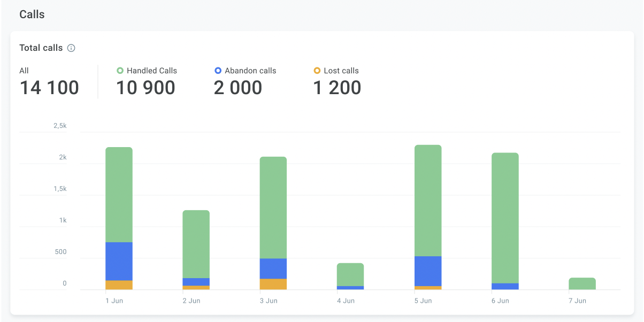Click the info icon beside Total calls

click(x=71, y=48)
